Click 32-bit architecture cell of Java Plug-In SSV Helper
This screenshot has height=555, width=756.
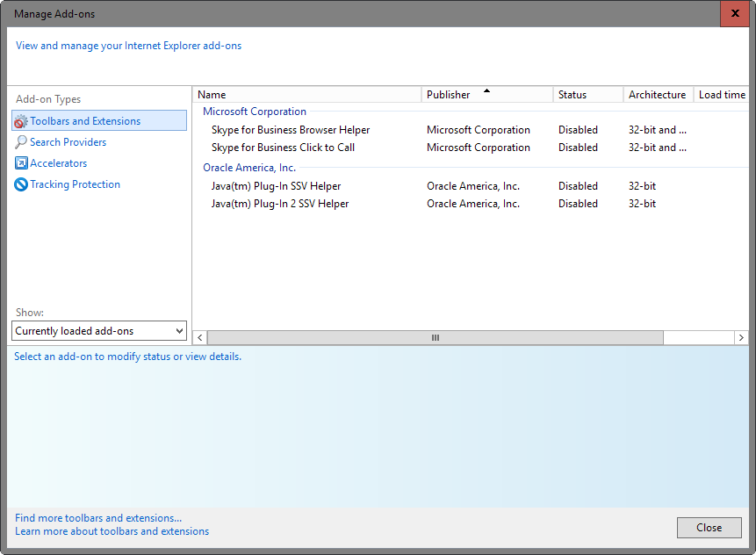[642, 186]
